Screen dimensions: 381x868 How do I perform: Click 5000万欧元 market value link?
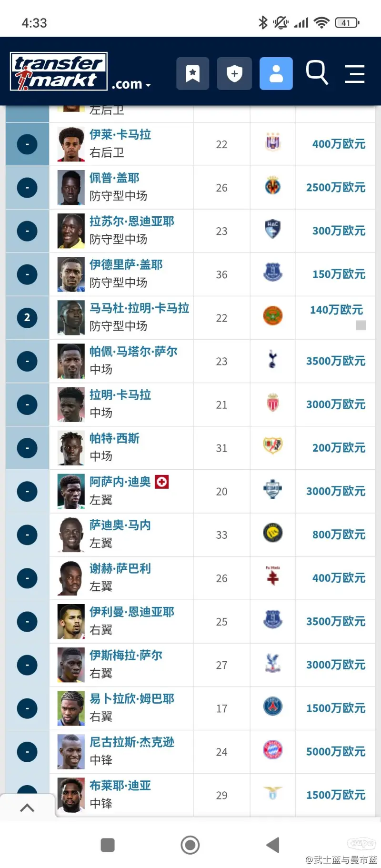pos(336,751)
